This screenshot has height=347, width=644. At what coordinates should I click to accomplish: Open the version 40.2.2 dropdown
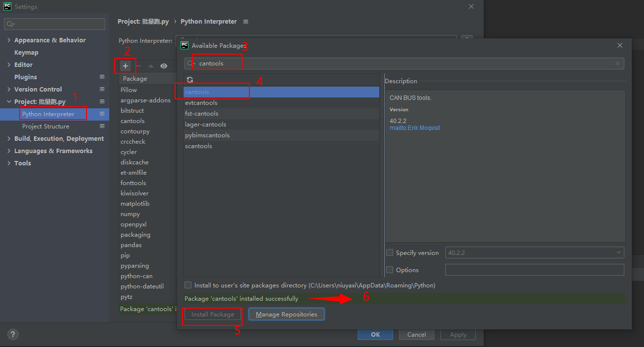pyautogui.click(x=534, y=252)
